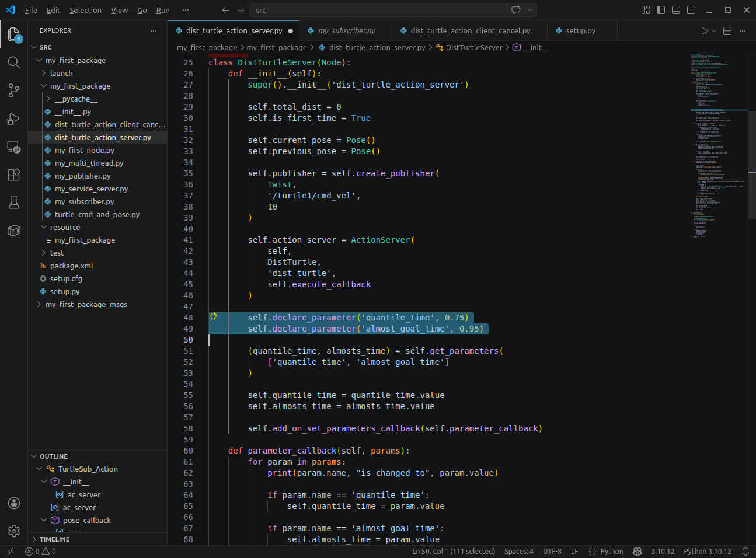This screenshot has height=558, width=756.
Task: Open remote window status icon
Action: 10,551
